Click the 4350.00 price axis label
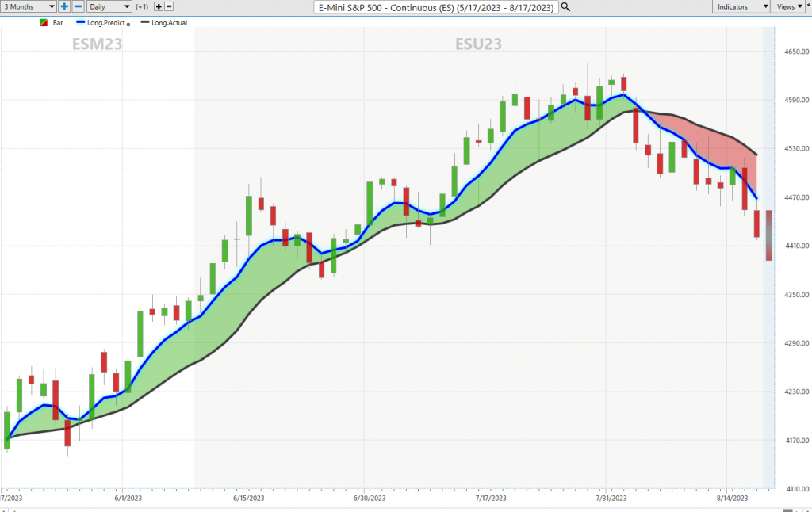The width and height of the screenshot is (812, 512). [x=796, y=295]
